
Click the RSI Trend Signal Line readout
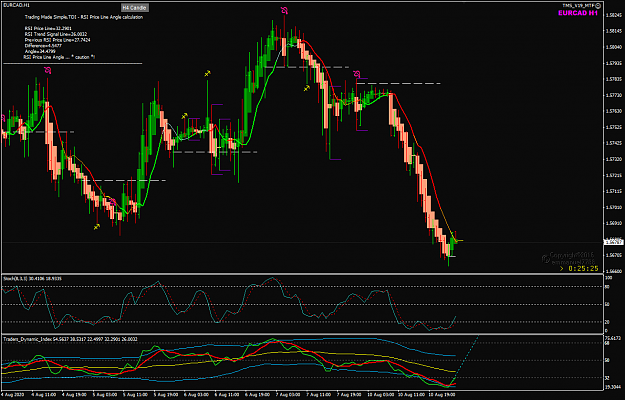56,34
